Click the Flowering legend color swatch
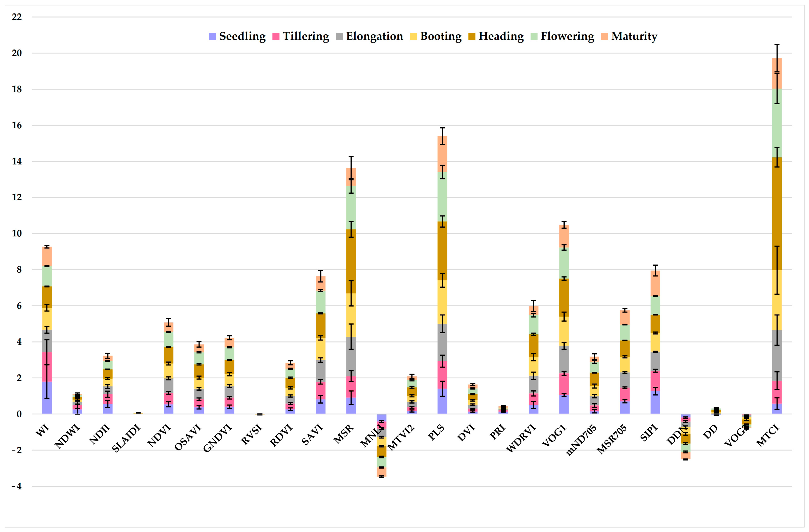This screenshot has height=532, width=809. (534, 37)
